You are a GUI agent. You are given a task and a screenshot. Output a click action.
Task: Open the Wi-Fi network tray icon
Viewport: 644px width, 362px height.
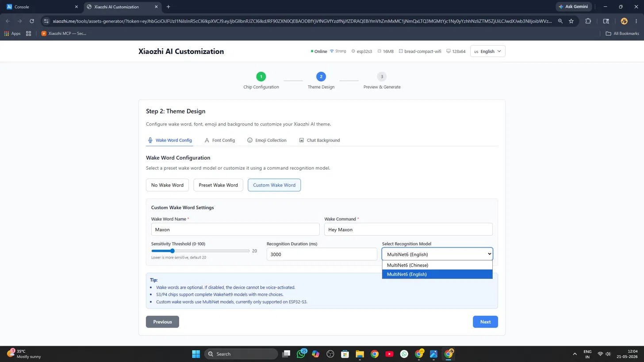(600, 354)
